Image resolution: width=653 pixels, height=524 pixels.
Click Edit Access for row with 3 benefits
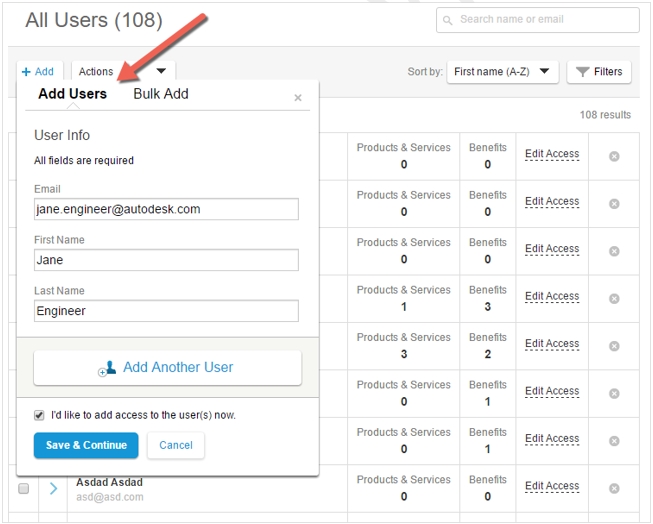(552, 296)
